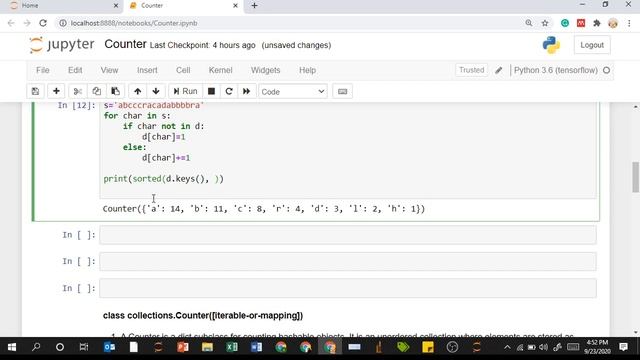Restart the kernel icon
The height and width of the screenshot is (360, 640).
pos(229,91)
